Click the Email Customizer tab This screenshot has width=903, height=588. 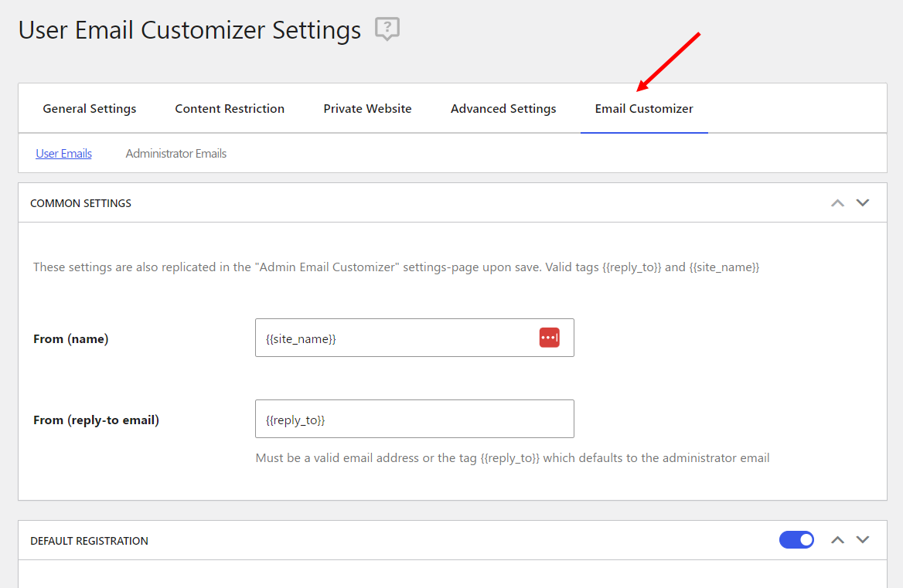(x=644, y=109)
